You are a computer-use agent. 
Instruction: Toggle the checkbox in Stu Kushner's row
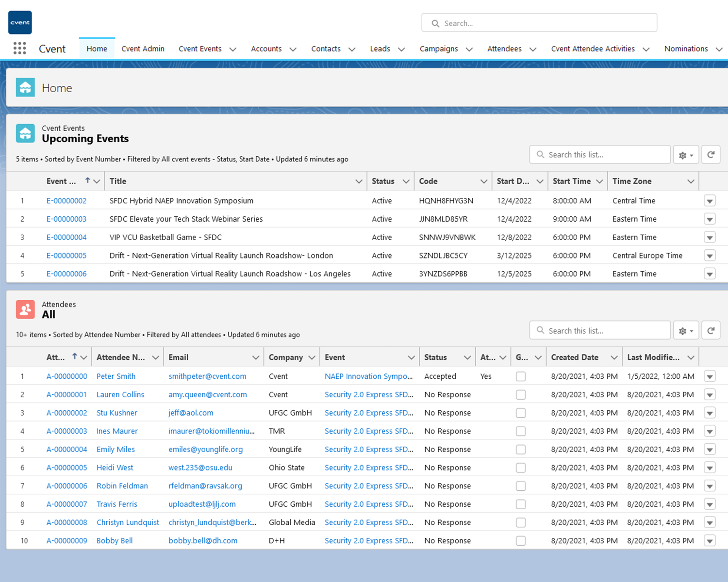pos(521,413)
